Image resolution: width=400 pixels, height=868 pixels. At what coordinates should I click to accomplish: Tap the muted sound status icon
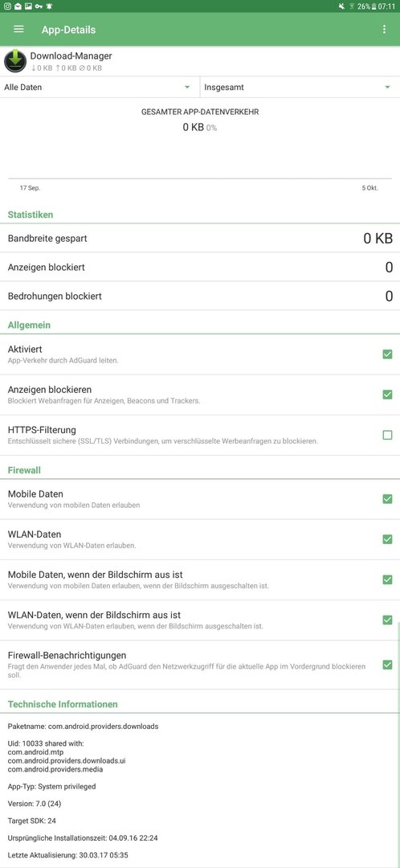(x=341, y=6)
